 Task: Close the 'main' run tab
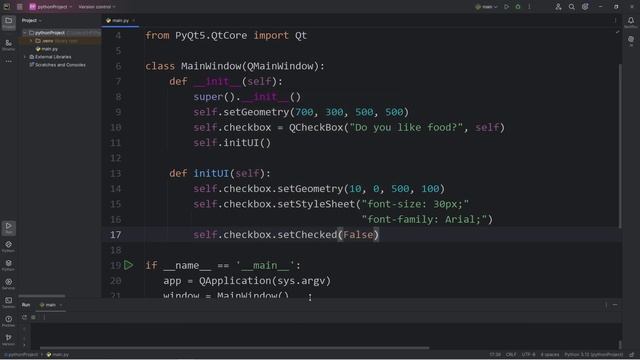pos(61,305)
